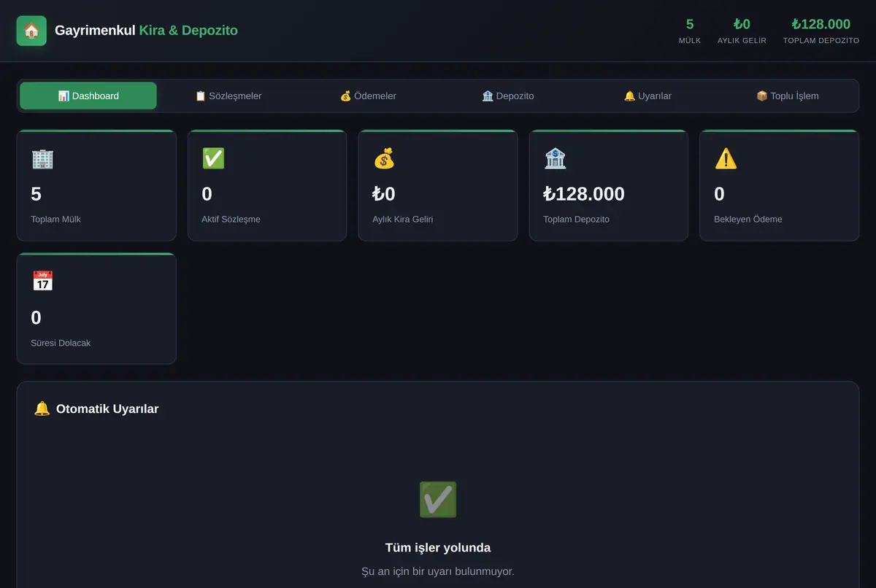Click the AYLIK GELİR value in header
This screenshot has height=588, width=876.
click(742, 24)
